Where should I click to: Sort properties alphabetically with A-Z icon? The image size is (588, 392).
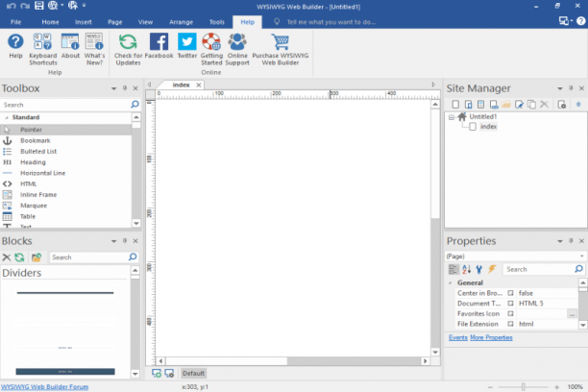click(x=467, y=269)
